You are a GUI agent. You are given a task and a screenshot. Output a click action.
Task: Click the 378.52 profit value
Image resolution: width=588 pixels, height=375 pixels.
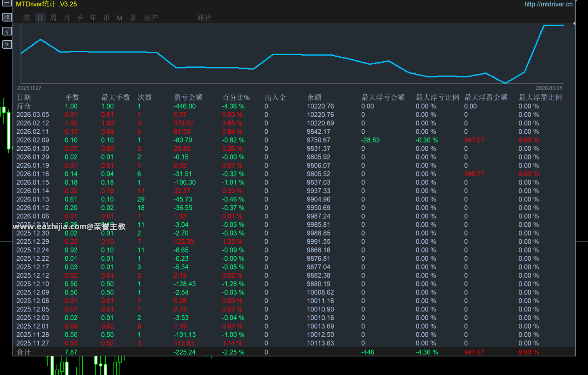184,123
